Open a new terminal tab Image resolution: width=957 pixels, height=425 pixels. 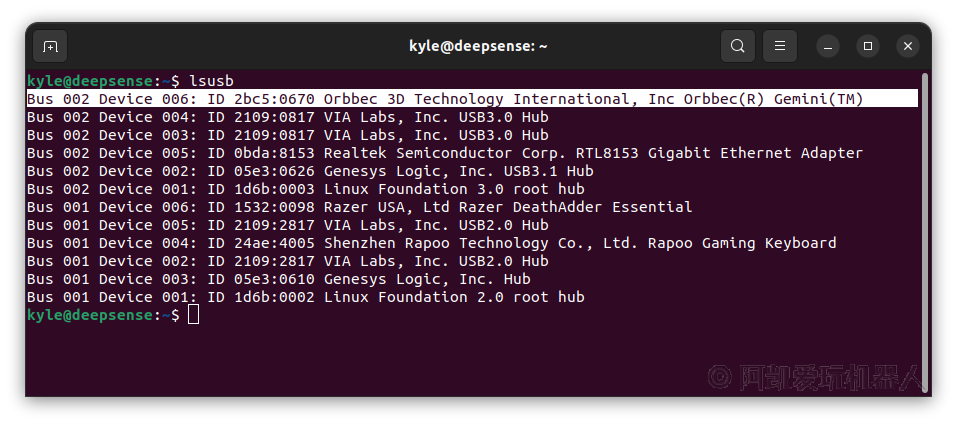click(x=50, y=46)
